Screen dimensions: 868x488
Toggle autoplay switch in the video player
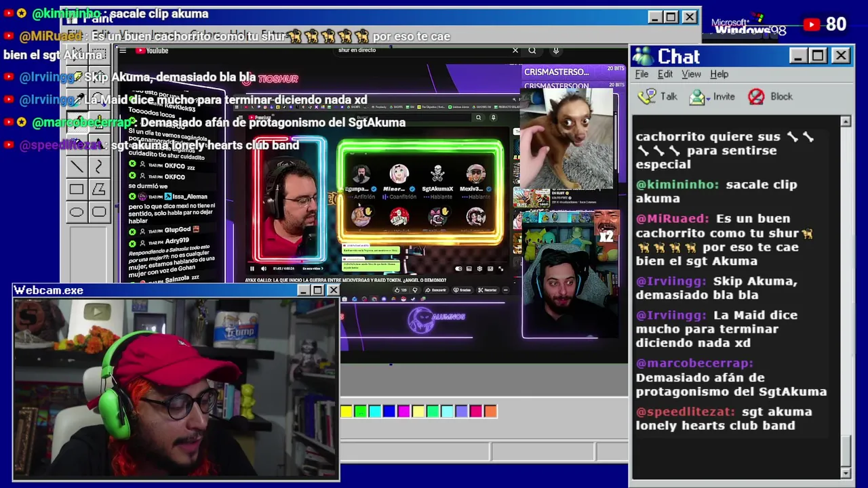click(x=458, y=268)
